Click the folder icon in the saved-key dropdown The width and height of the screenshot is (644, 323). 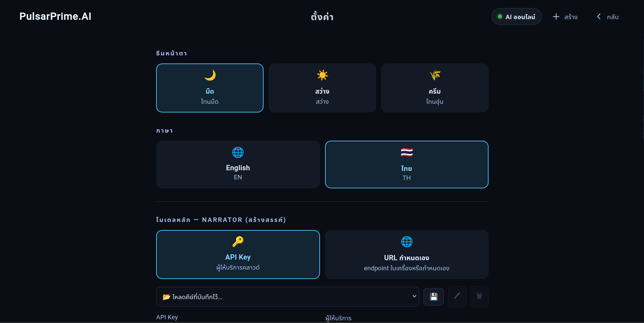pos(166,297)
